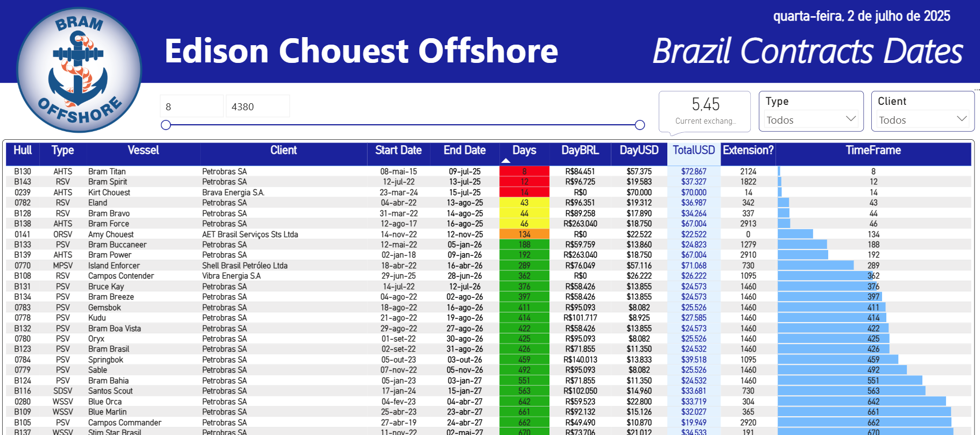Click the TotalUSD column header
The image size is (980, 435).
[x=694, y=151]
